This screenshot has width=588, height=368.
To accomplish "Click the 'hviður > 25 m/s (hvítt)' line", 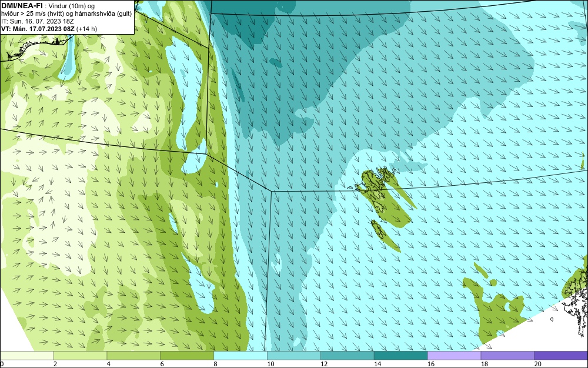I will click(34, 14).
